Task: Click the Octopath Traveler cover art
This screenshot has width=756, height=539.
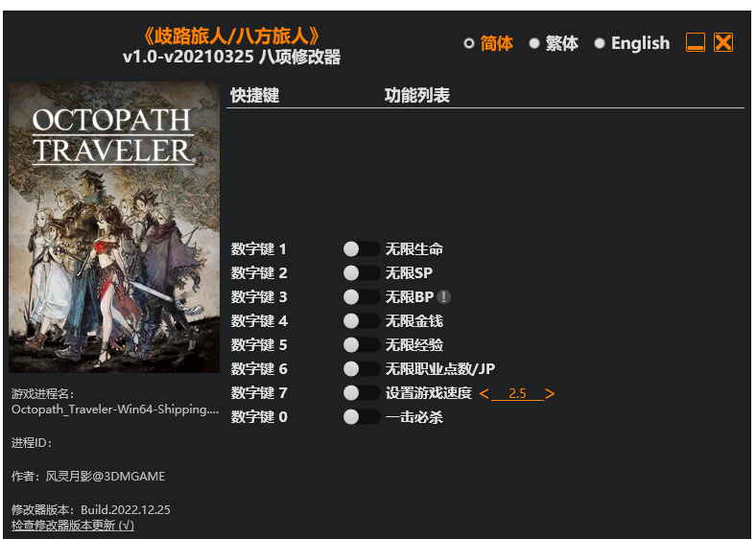Action: pos(114,227)
